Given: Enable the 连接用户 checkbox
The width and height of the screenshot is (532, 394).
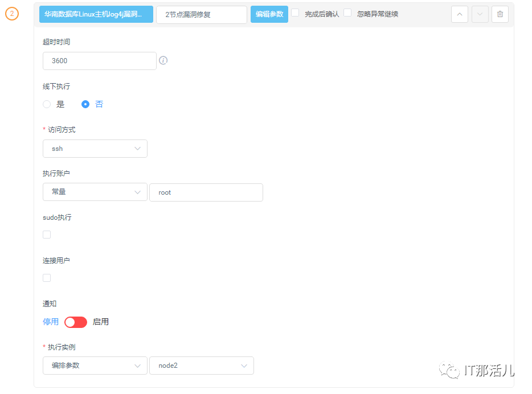Looking at the screenshot, I should coord(47,278).
